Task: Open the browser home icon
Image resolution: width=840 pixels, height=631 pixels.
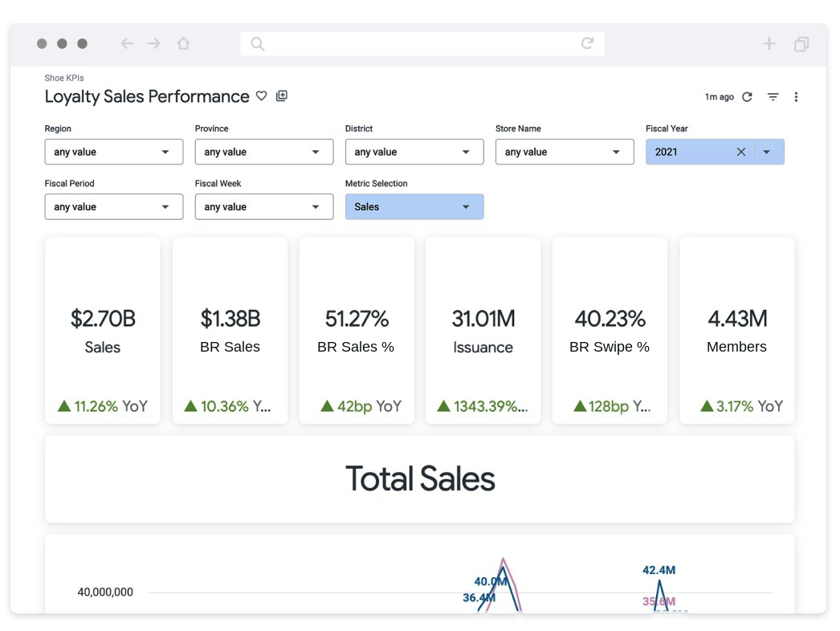Action: pyautogui.click(x=183, y=43)
